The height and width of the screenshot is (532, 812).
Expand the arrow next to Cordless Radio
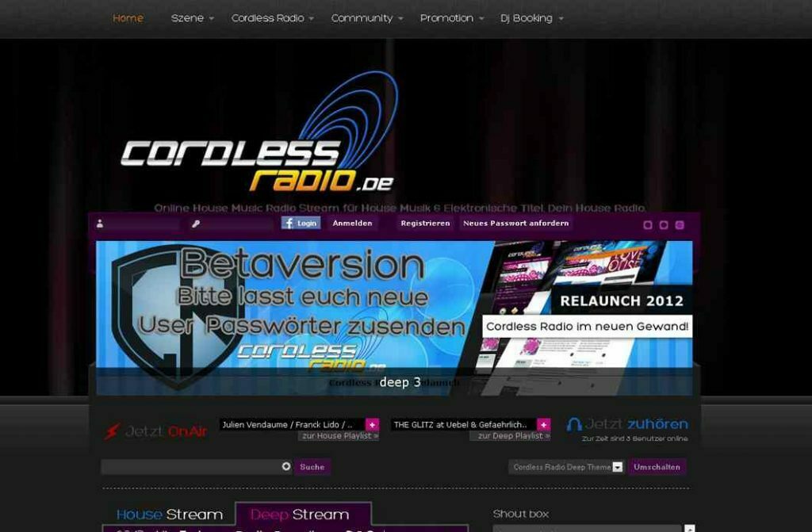[x=311, y=19]
